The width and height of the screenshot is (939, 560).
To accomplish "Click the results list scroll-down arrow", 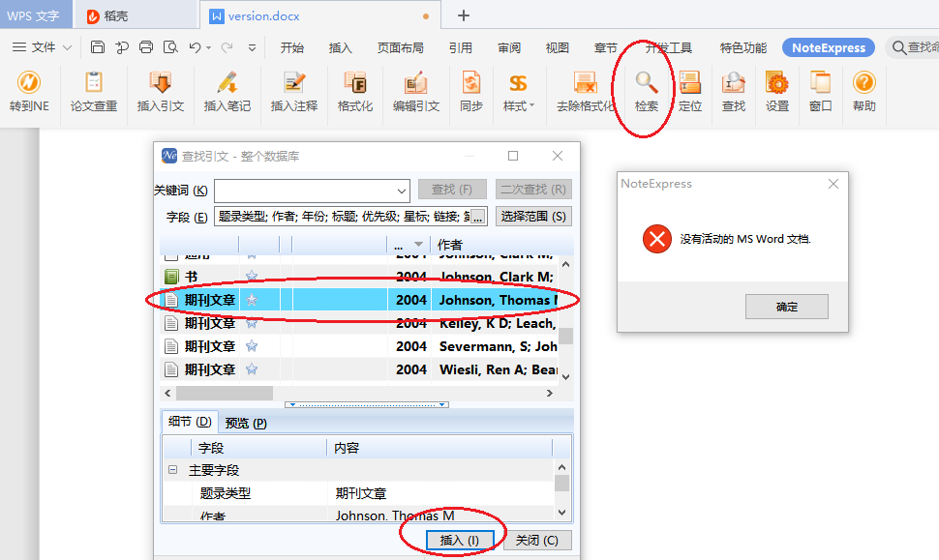I will coord(566,377).
